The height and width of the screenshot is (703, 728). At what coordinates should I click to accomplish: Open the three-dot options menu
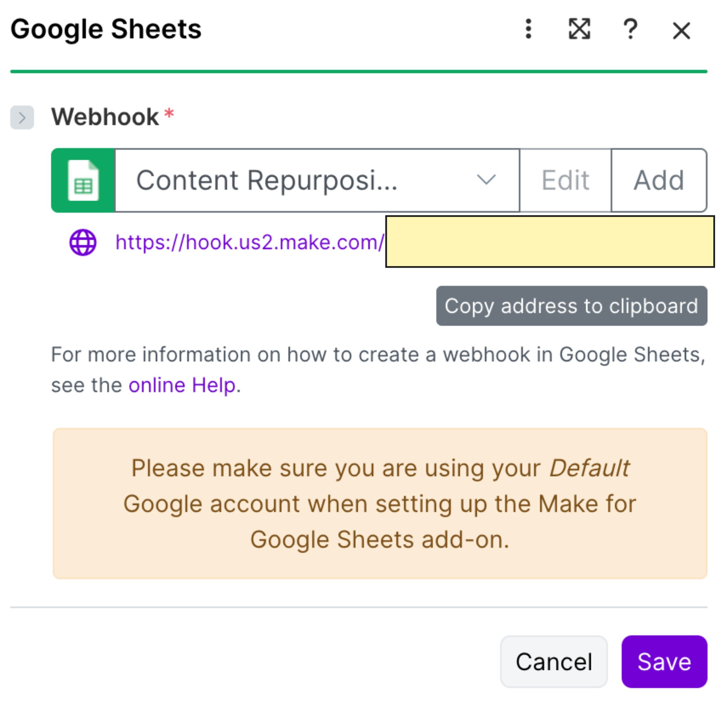[528, 29]
